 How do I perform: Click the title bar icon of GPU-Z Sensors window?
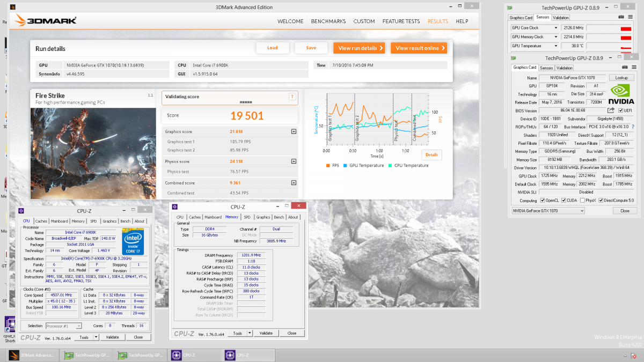[x=511, y=8]
